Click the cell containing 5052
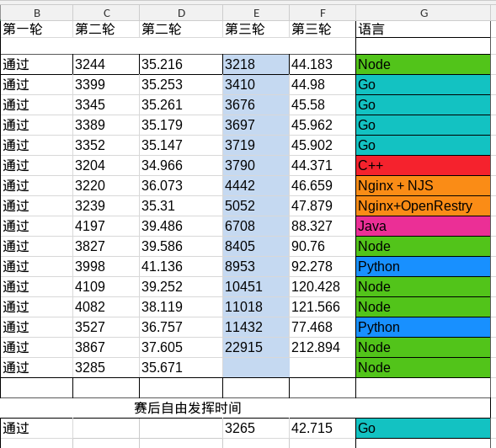496x448 pixels. click(x=256, y=206)
